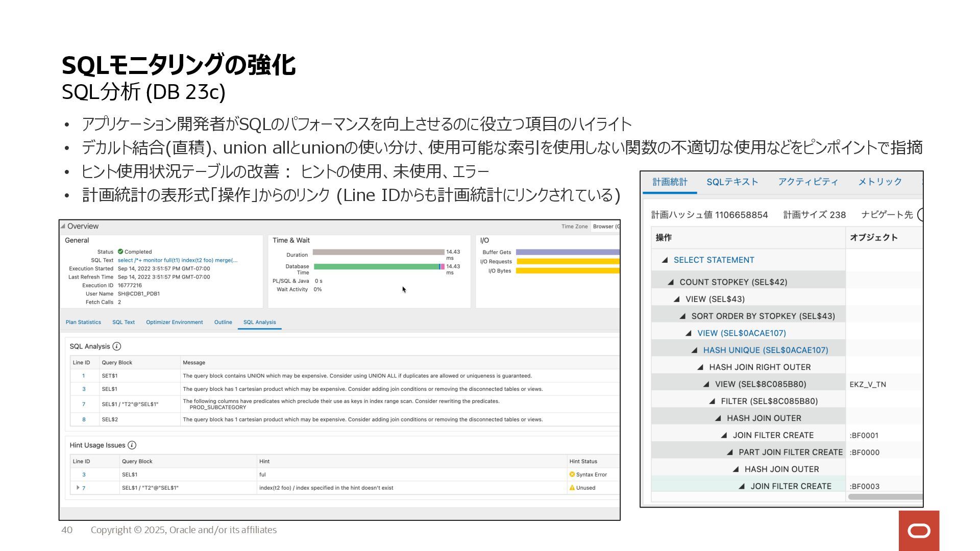The image size is (980, 551).
Task: Switch to Optimizer Environment tab
Action: [174, 322]
